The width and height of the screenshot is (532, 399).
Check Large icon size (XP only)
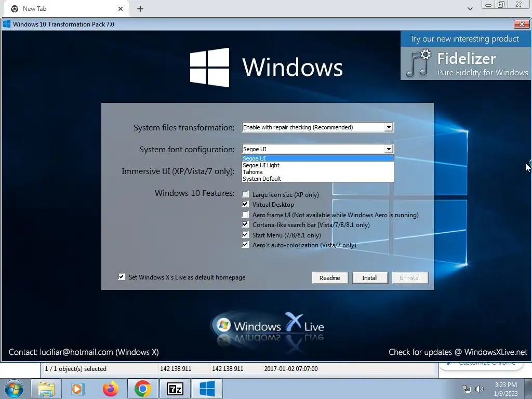pos(245,194)
